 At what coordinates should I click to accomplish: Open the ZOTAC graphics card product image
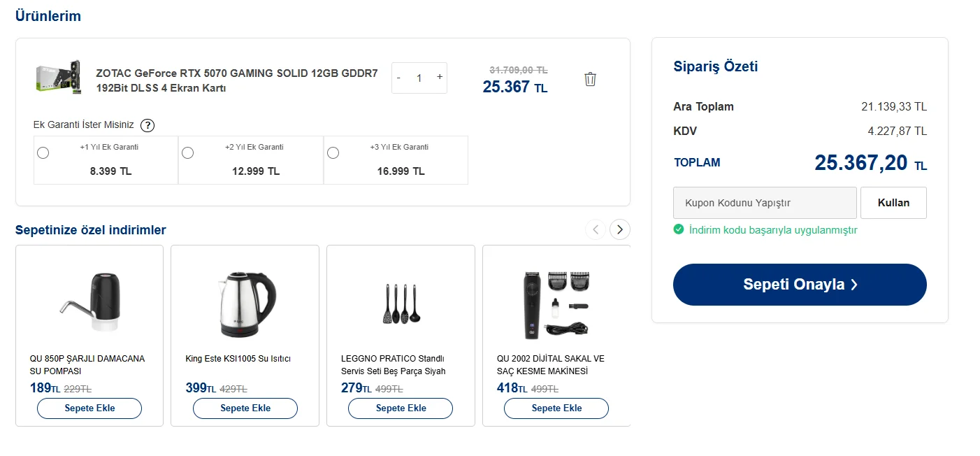pos(59,78)
